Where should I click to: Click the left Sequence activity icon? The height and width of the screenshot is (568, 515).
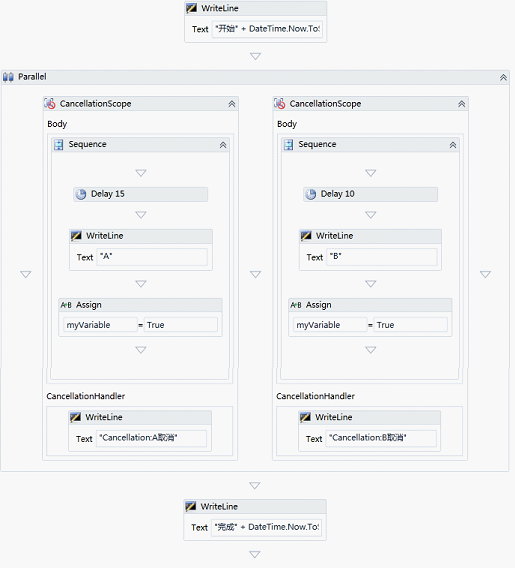59,145
